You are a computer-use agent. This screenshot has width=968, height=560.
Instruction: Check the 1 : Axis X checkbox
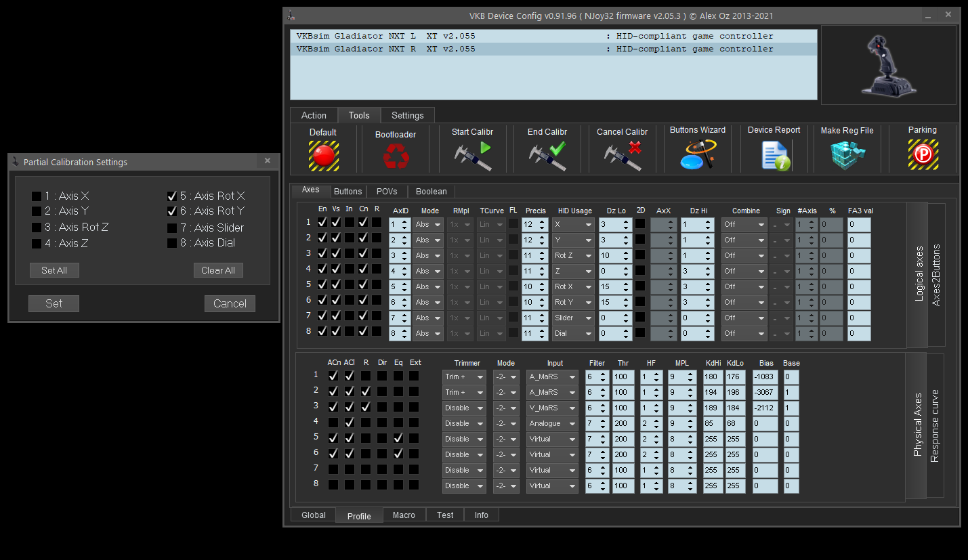[37, 196]
